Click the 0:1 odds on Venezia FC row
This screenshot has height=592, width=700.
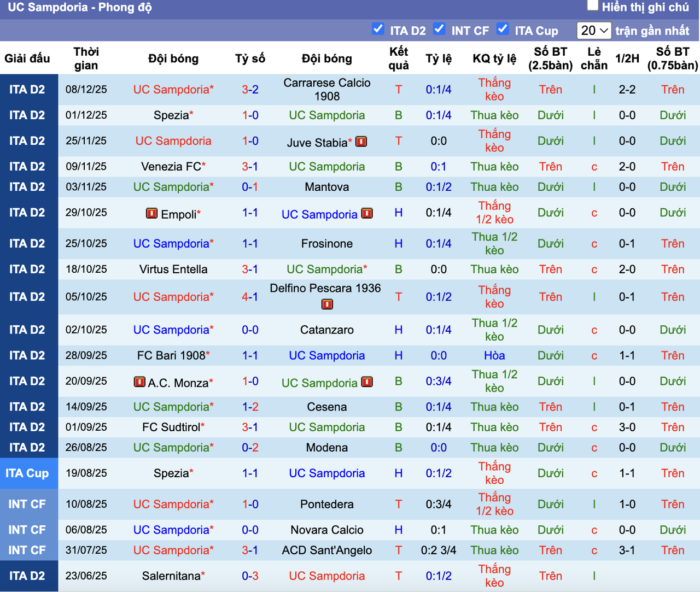439,167
